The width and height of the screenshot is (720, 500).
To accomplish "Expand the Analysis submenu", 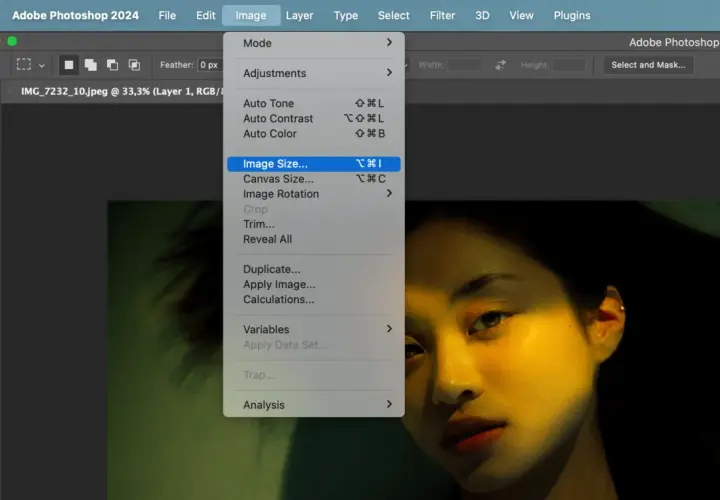I will (314, 405).
